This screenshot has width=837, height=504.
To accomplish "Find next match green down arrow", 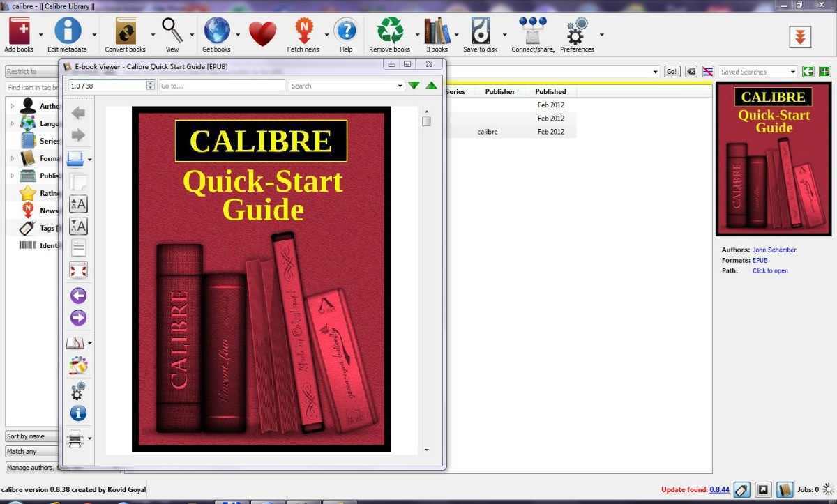I will pos(414,86).
